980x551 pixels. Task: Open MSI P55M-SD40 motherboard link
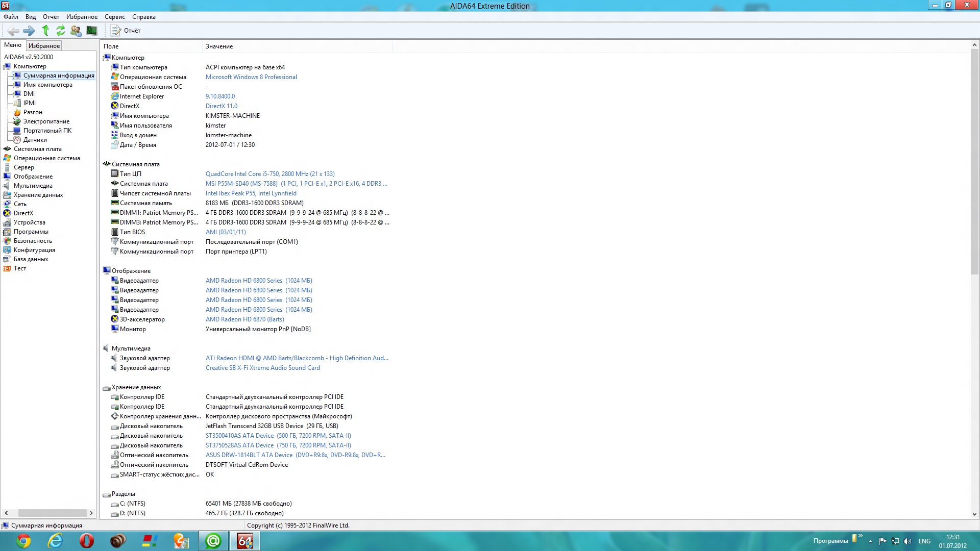click(x=297, y=184)
